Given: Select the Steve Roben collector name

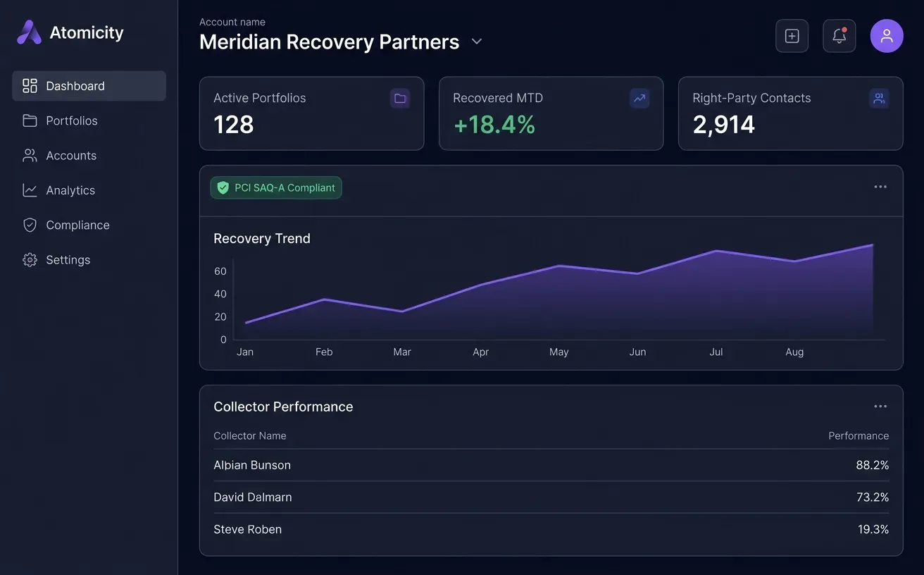Looking at the screenshot, I should [x=248, y=530].
